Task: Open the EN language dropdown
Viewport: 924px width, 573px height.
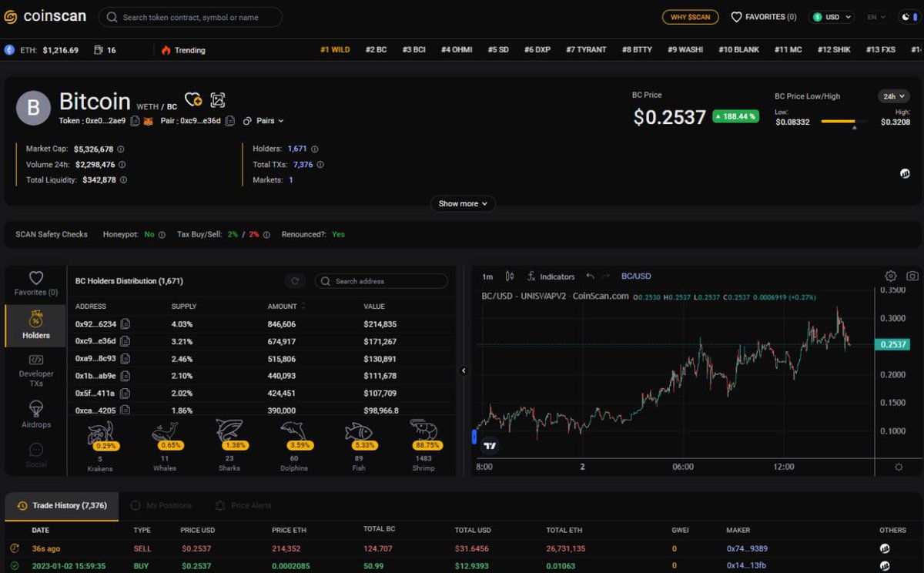Action: [x=876, y=16]
